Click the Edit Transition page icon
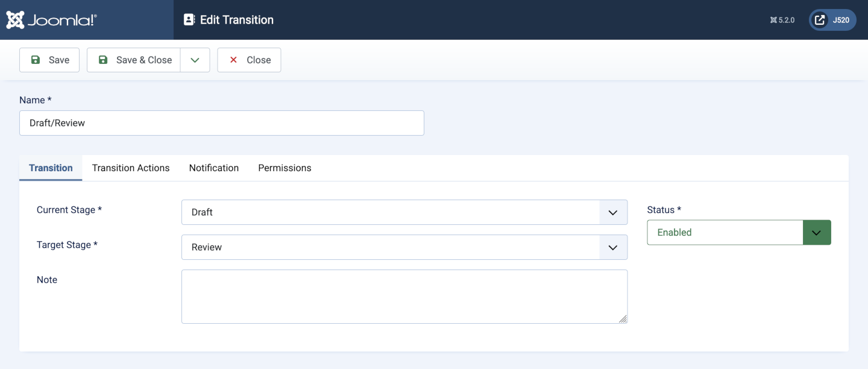The image size is (868, 369). coord(189,19)
